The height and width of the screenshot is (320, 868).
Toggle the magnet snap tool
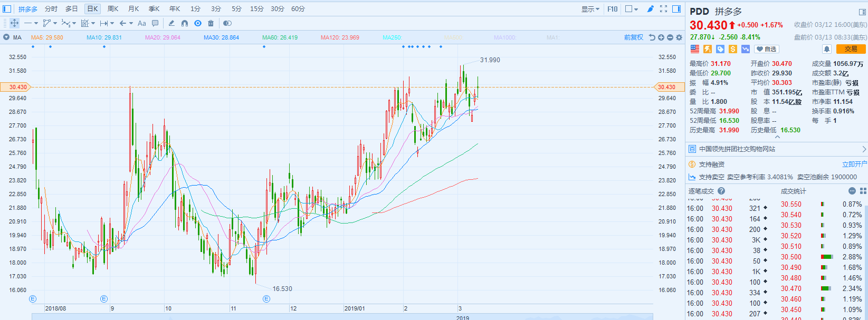[x=185, y=23]
